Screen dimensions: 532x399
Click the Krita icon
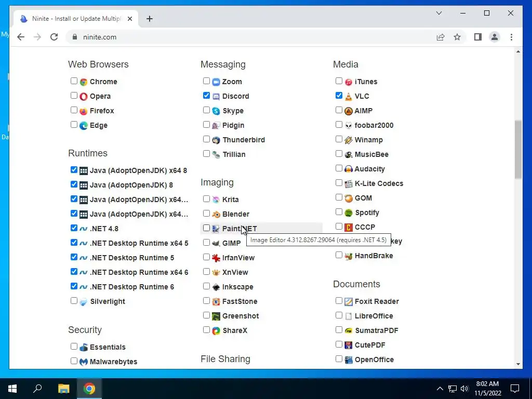216,200
